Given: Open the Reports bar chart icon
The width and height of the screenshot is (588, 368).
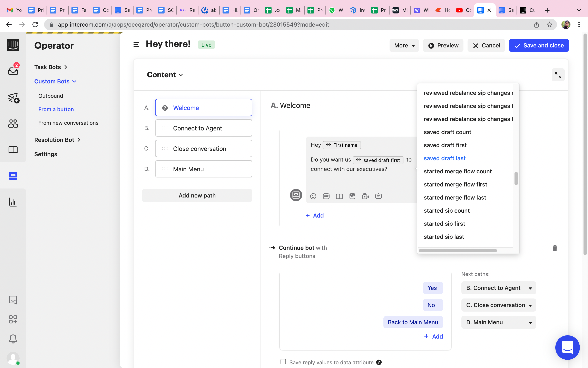Looking at the screenshot, I should pyautogui.click(x=13, y=202).
